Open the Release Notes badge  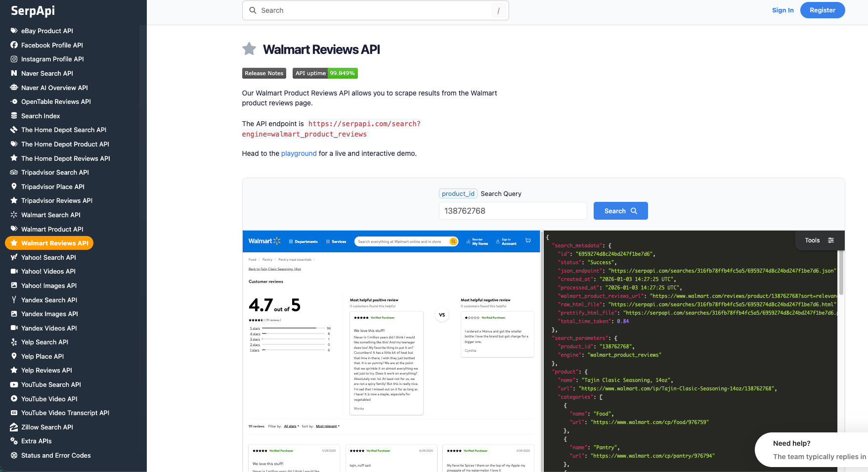[264, 73]
